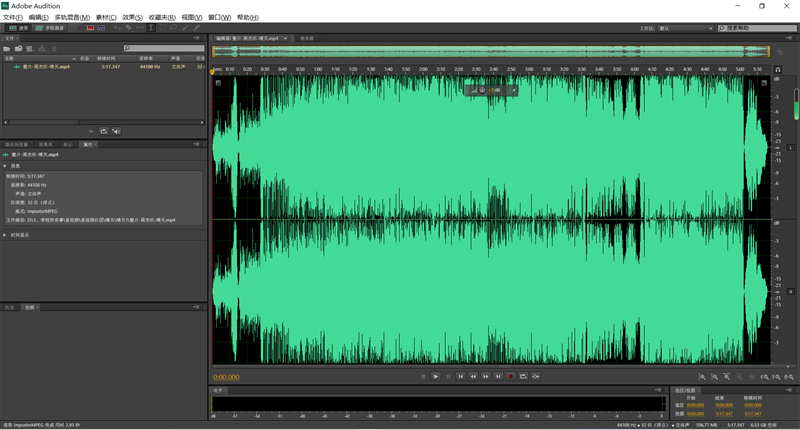Open the 效果(S) menu
The height and width of the screenshot is (430, 800).
coord(132,17)
